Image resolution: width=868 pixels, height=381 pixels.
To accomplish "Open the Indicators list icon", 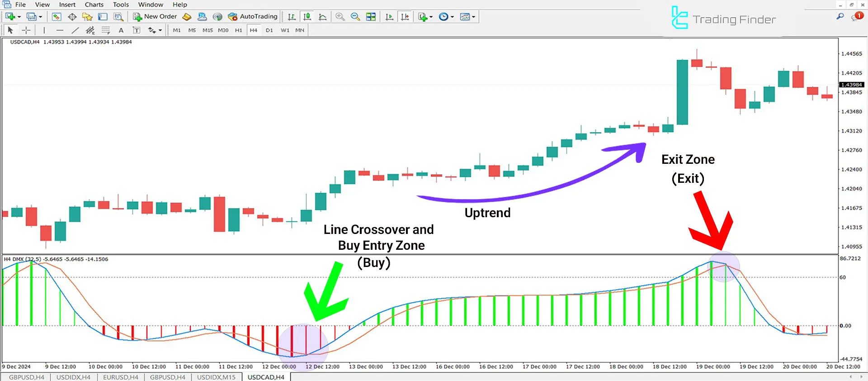I will [x=423, y=17].
